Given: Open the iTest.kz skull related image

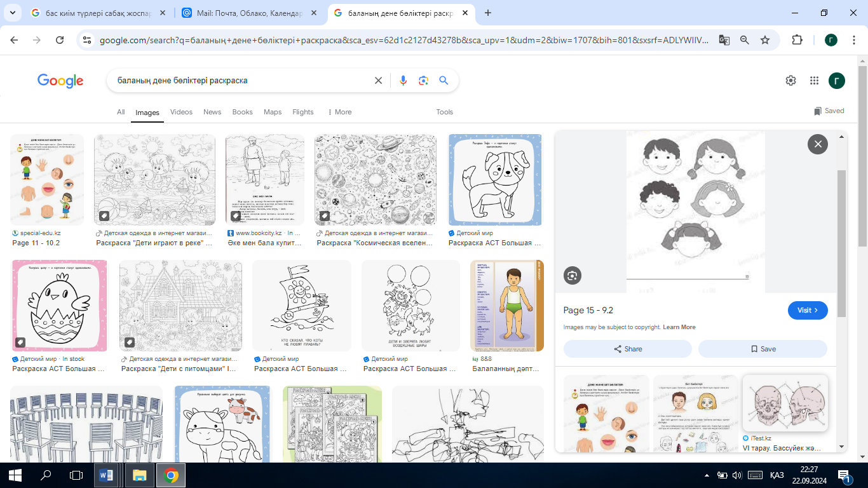Looking at the screenshot, I should (x=785, y=404).
